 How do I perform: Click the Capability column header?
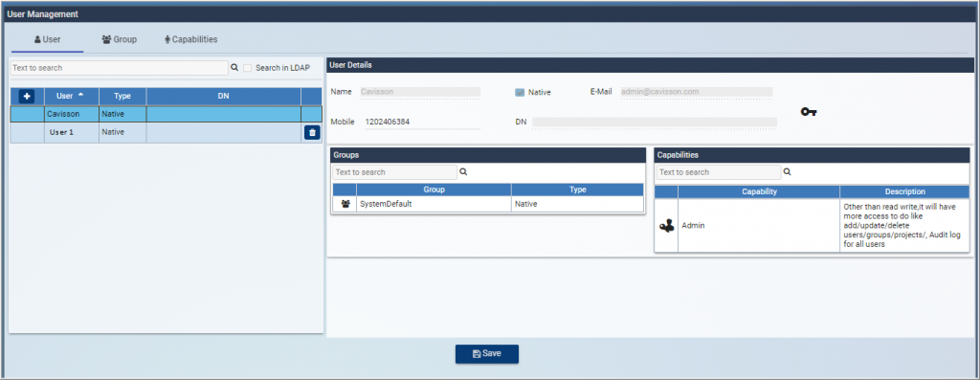(759, 191)
